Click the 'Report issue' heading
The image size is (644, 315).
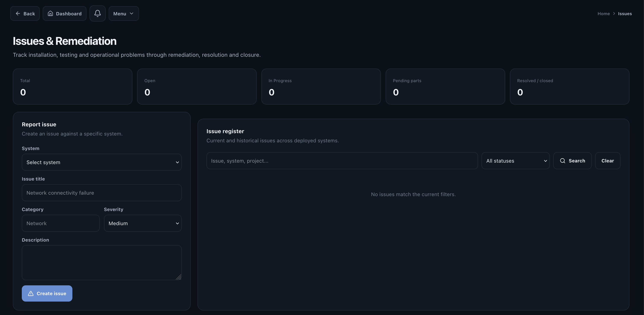coord(39,124)
